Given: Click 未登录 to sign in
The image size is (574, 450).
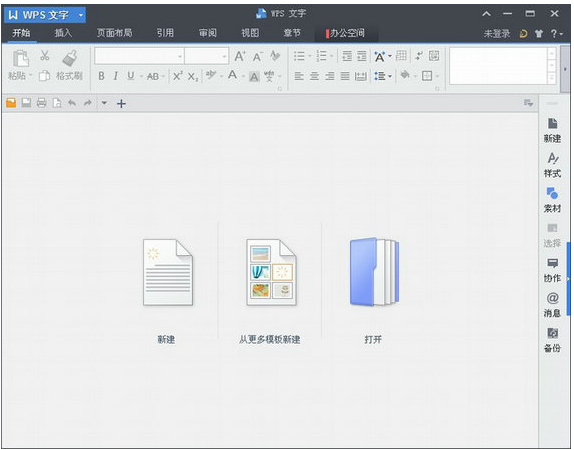Looking at the screenshot, I should pos(497,34).
